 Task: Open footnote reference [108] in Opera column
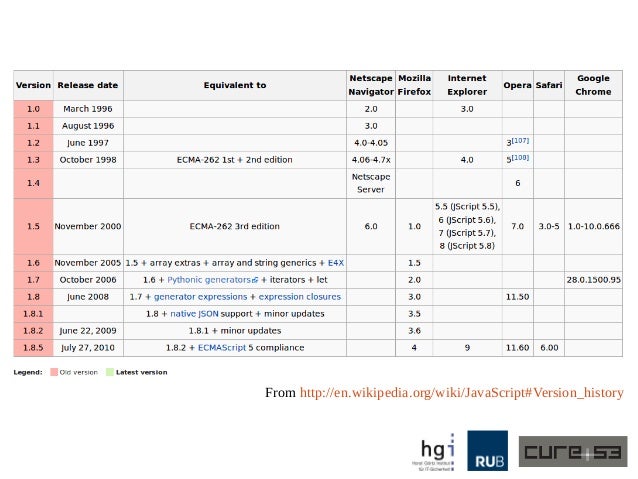click(520, 157)
